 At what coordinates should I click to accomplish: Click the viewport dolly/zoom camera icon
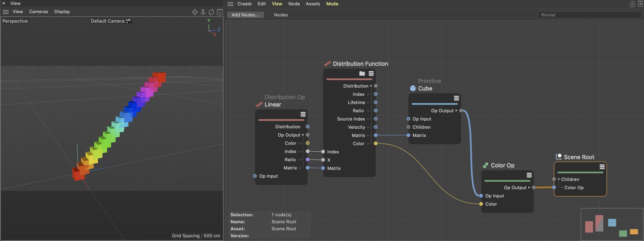point(203,12)
